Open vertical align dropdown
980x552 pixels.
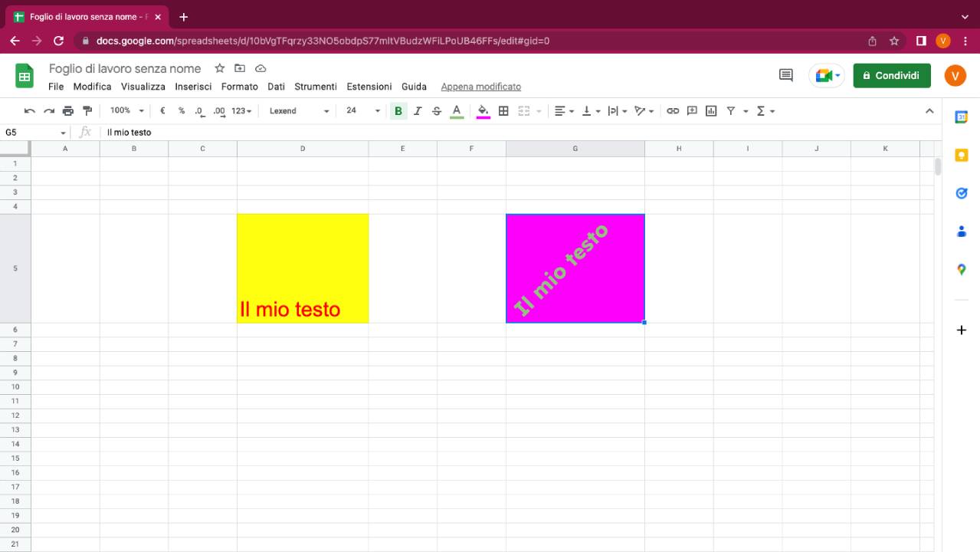[x=591, y=111]
